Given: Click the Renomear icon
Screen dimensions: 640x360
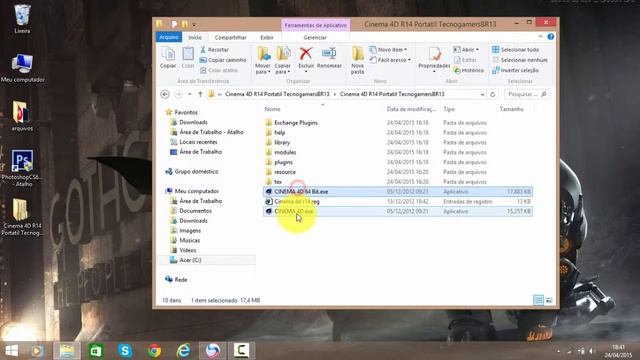Looking at the screenshot, I should pos(329,58).
